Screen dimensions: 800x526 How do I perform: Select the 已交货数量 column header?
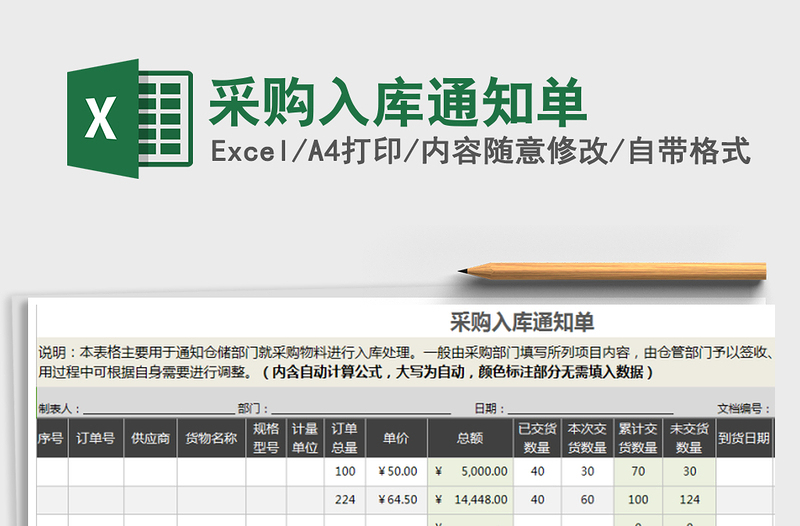537,438
